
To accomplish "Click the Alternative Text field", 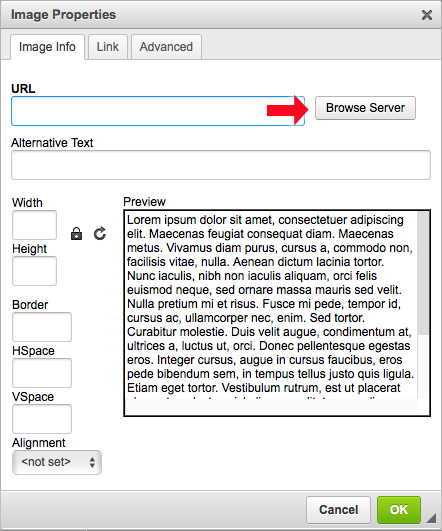I will coord(221,165).
